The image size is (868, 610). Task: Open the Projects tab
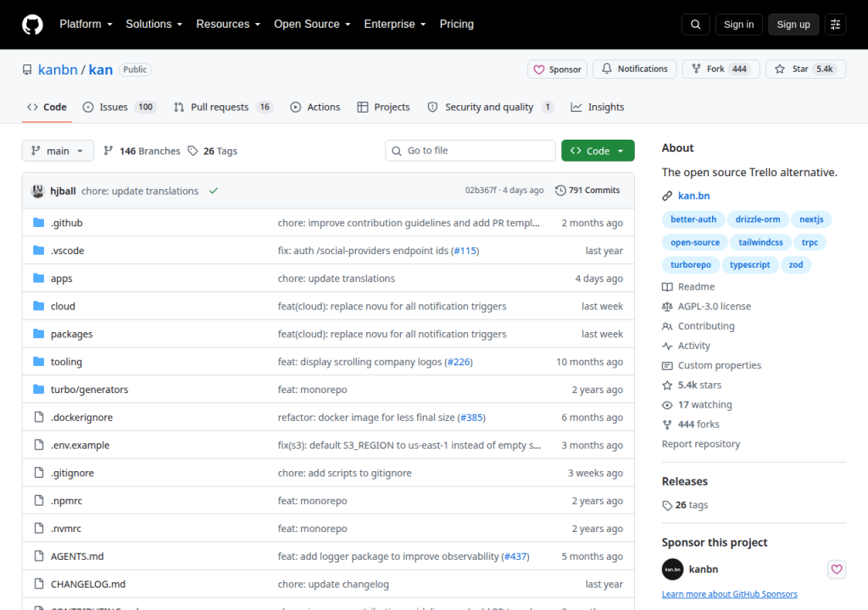point(384,107)
